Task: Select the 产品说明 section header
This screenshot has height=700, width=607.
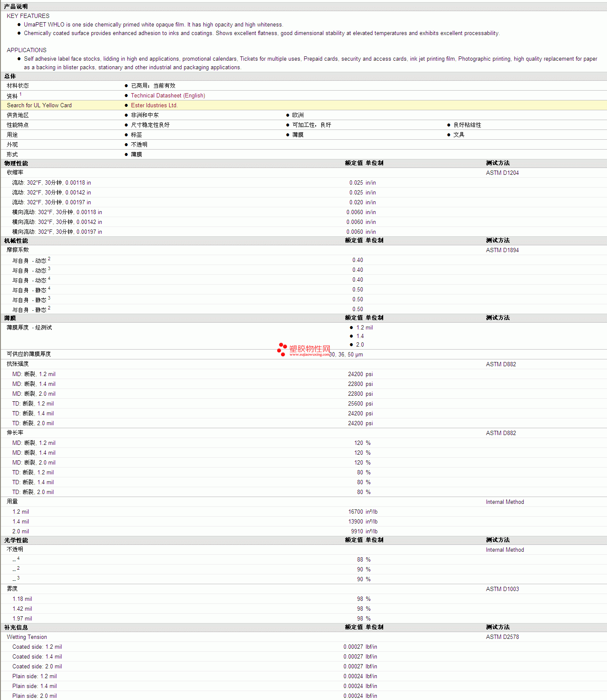Action: click(x=16, y=7)
